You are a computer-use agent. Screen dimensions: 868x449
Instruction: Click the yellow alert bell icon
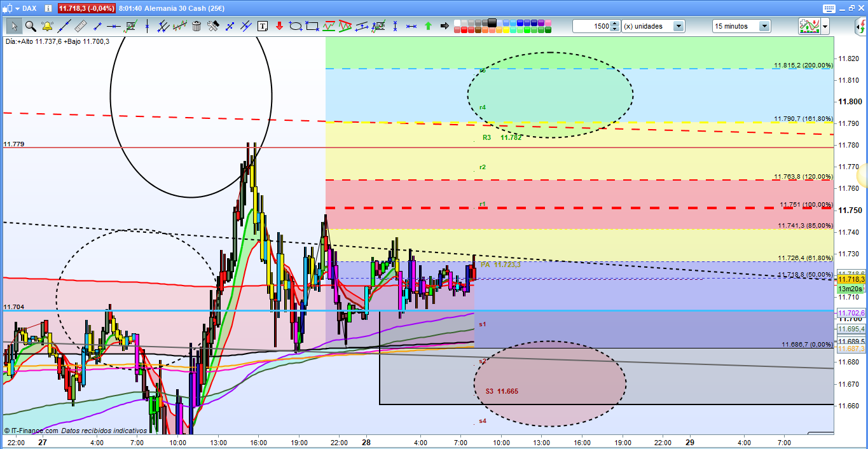click(47, 26)
